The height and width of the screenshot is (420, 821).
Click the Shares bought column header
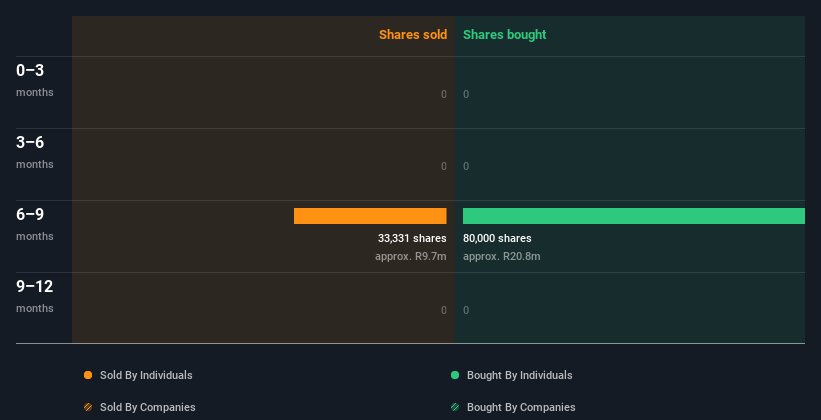click(505, 35)
